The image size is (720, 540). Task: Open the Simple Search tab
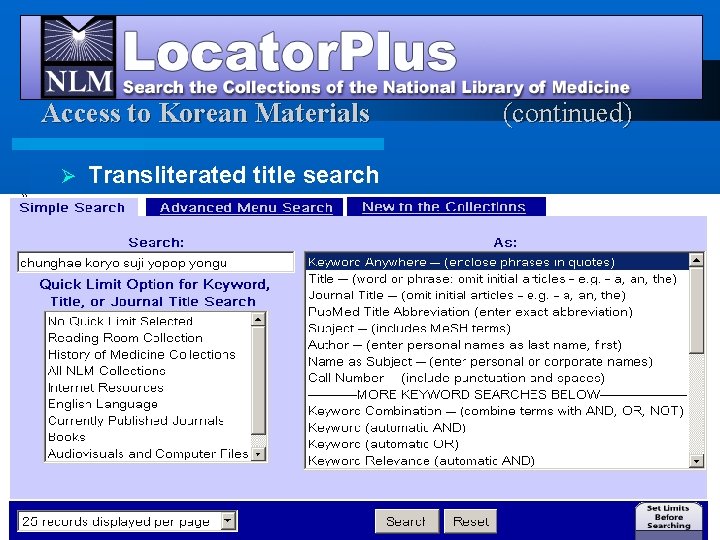click(x=72, y=208)
